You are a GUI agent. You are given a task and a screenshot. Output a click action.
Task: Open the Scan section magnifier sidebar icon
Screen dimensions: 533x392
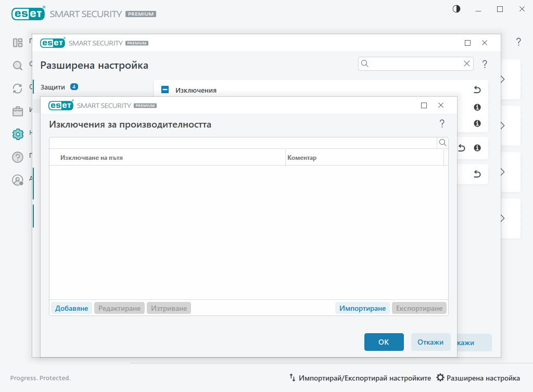[18, 66]
